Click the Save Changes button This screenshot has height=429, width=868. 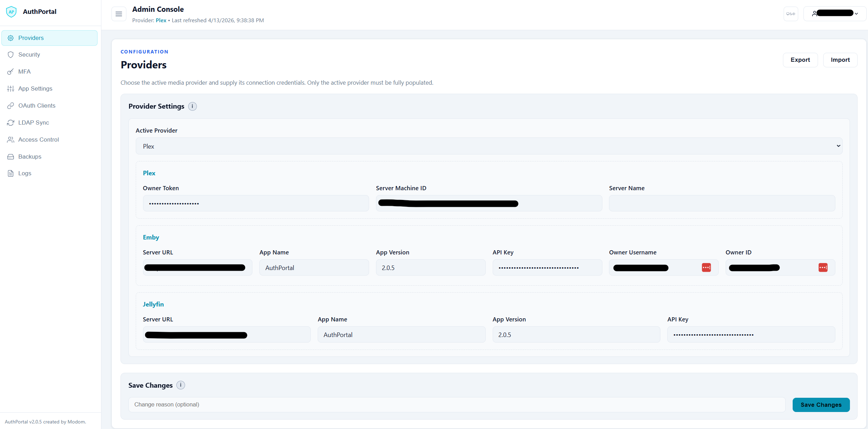pos(821,405)
